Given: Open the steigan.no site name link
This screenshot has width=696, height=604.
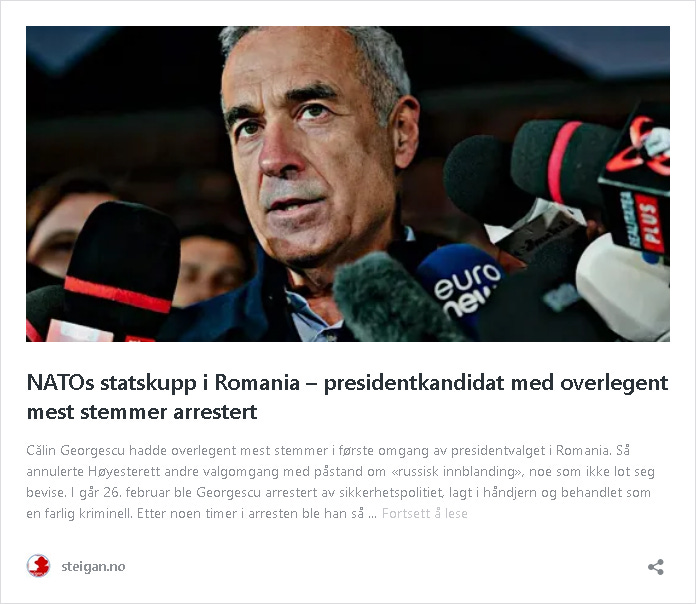Looking at the screenshot, I should (93, 566).
